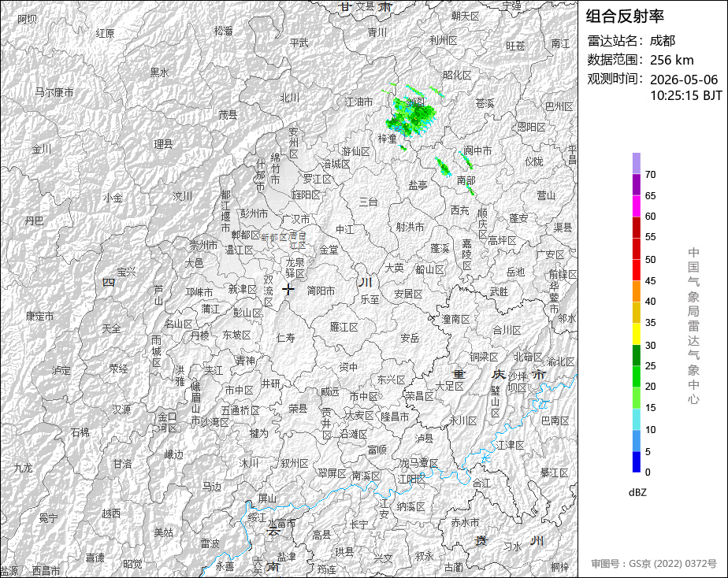Click the 石棉 map label
Image resolution: width=728 pixels, height=578 pixels.
80,432
